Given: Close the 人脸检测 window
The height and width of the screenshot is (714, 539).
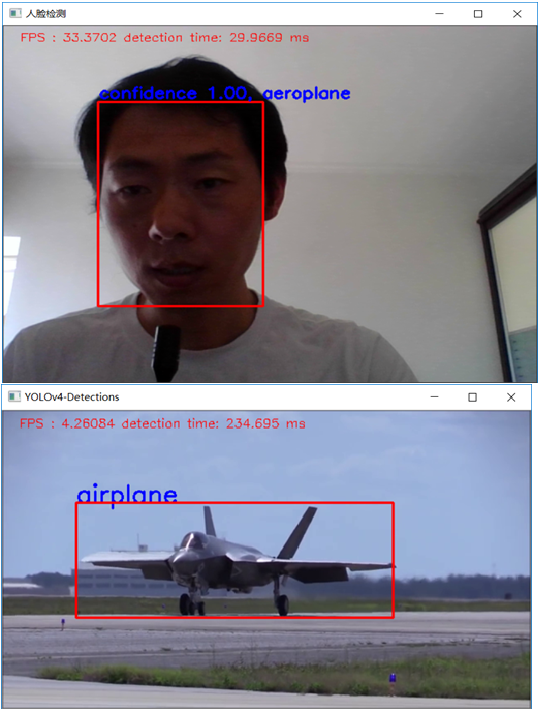Looking at the screenshot, I should (x=517, y=14).
